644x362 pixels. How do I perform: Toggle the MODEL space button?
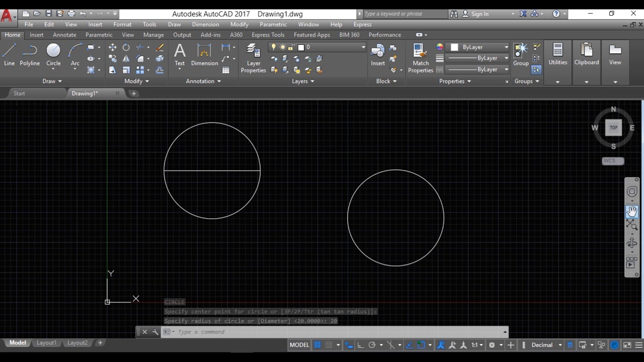(x=299, y=345)
